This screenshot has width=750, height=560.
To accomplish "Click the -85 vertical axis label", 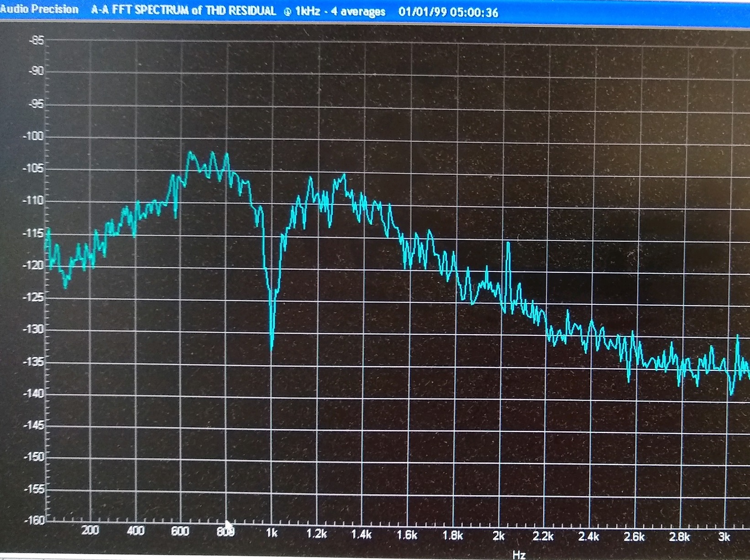I will pos(37,41).
